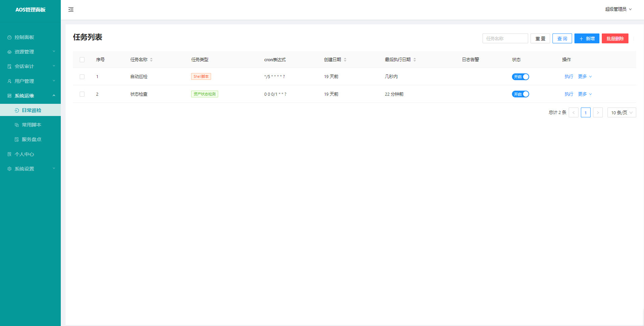Screen dimensions: 644x326
Task: Click the 新增 button
Action: (x=587, y=39)
